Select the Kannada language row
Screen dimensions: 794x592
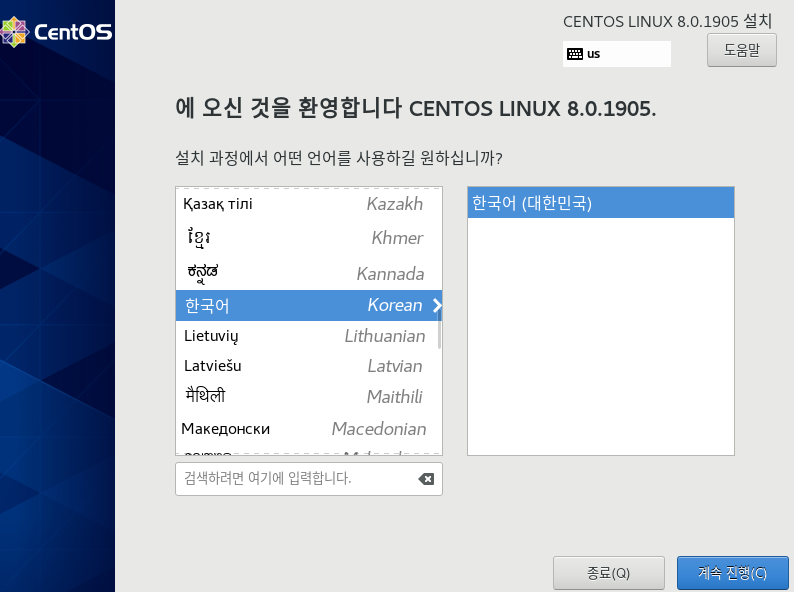[309, 272]
